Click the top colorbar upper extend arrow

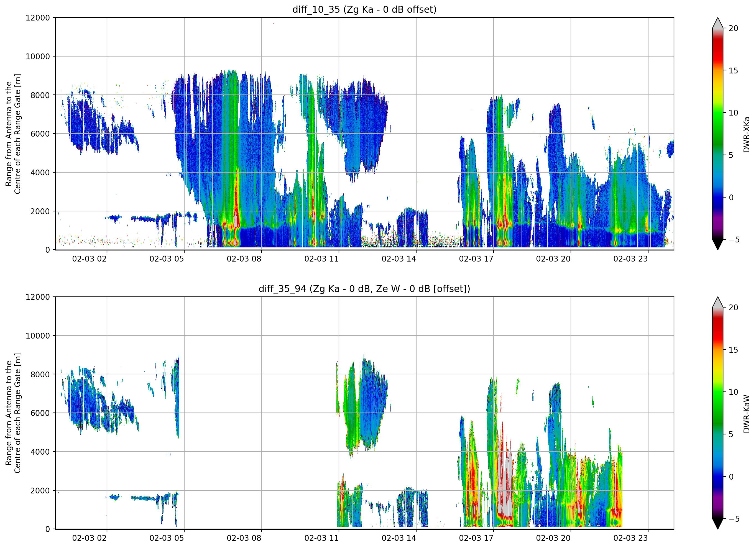[718, 23]
